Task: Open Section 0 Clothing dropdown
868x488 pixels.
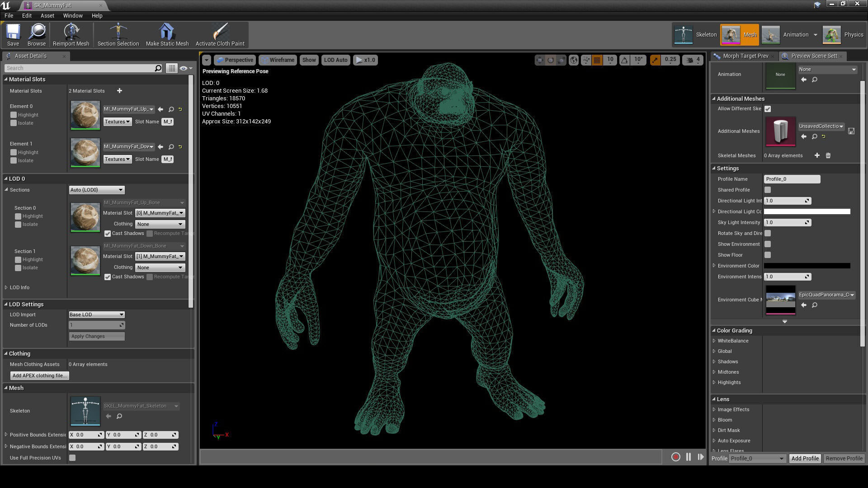Action: tap(160, 224)
